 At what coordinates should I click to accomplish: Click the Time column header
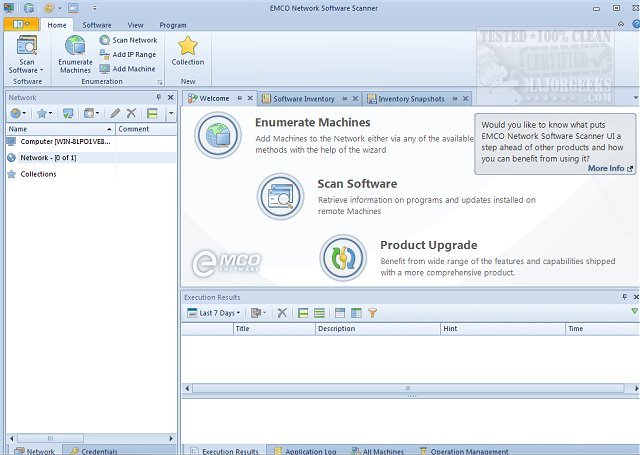(x=602, y=328)
